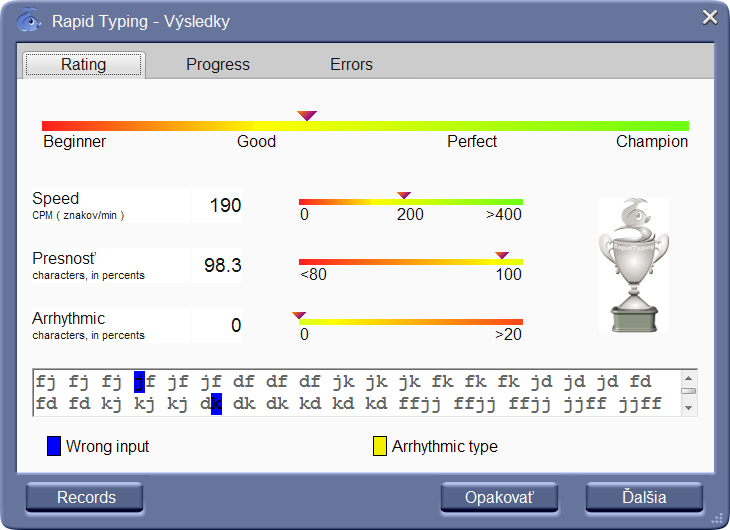Screen dimensions: 730x530
Task: Click the overall rating marker triangle
Action: (x=307, y=116)
